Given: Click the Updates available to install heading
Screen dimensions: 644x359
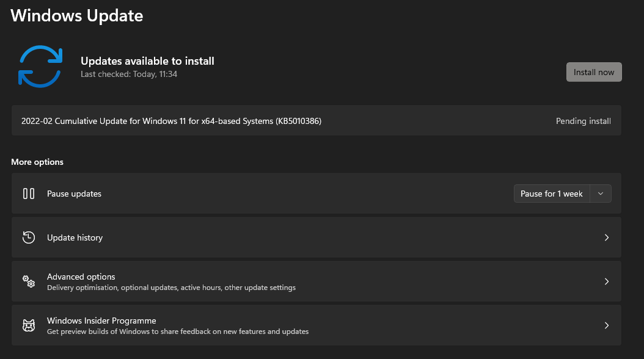Looking at the screenshot, I should 147,61.
